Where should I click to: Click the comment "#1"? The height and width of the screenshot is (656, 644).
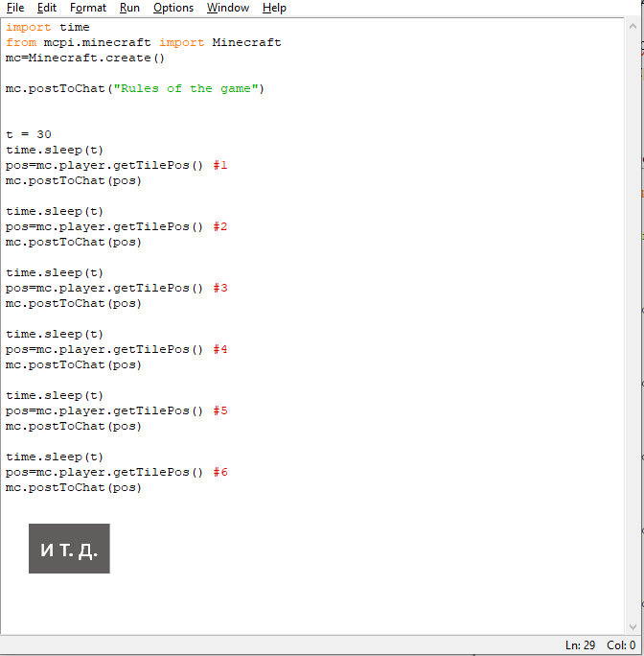(x=220, y=165)
